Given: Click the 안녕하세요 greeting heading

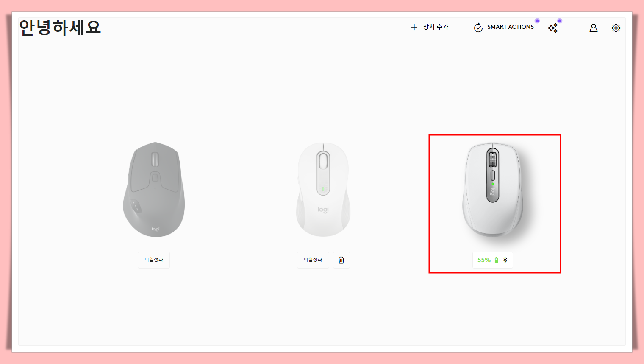Looking at the screenshot, I should pyautogui.click(x=60, y=28).
